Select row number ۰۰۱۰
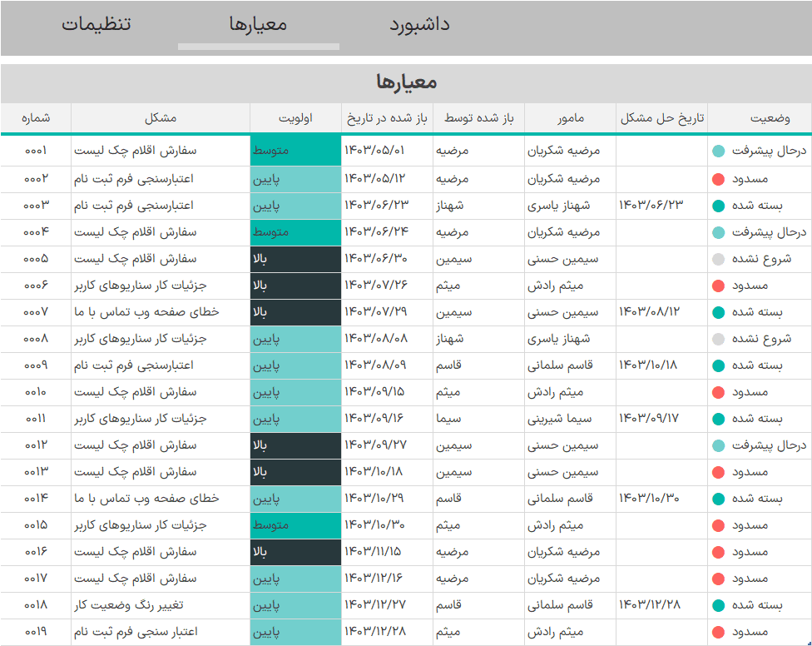Image resolution: width=812 pixels, height=646 pixels. coord(36,392)
